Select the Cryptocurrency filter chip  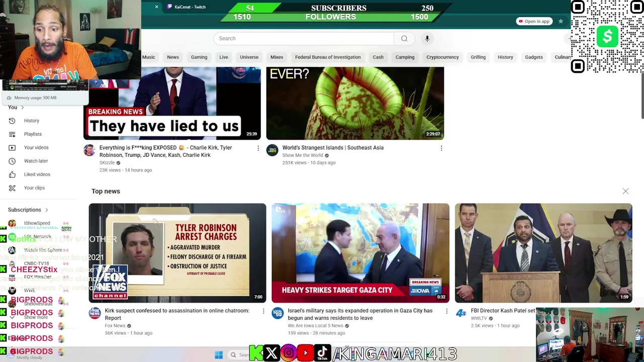[442, 57]
